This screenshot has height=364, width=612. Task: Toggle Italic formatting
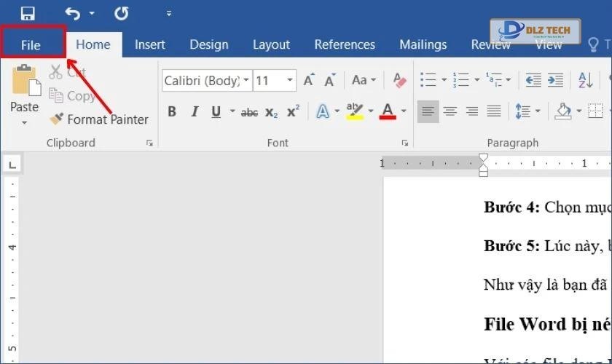click(x=195, y=112)
